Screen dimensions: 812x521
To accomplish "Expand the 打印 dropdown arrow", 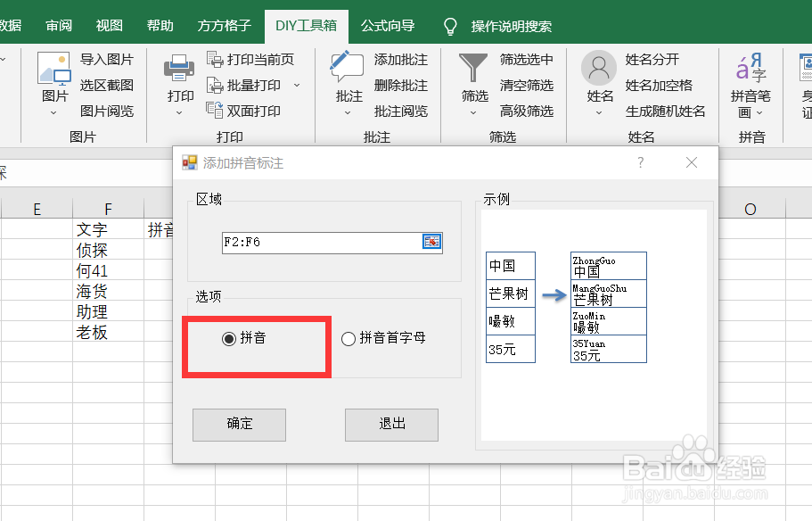I will coord(177,111).
